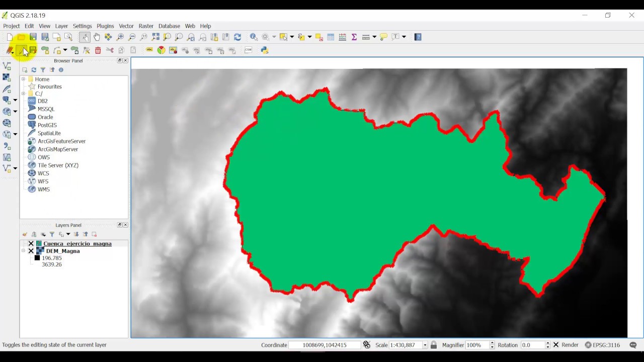Click the Add SpatiaLite Layer feather icon
This screenshot has width=644, height=362.
click(x=7, y=89)
